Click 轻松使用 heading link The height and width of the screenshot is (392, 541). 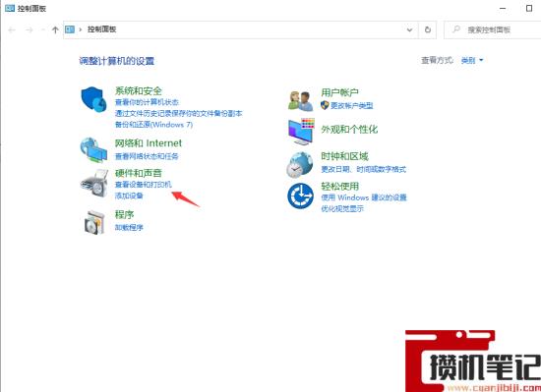pyautogui.click(x=340, y=187)
